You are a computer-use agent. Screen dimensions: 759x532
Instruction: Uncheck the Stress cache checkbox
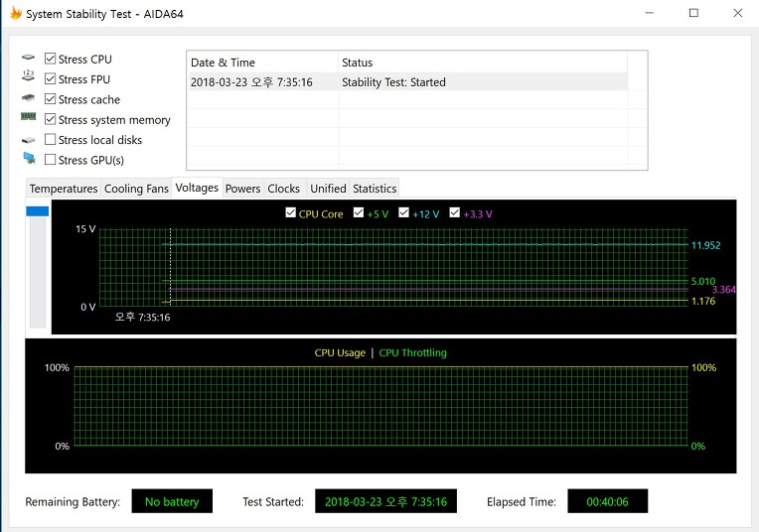point(50,99)
